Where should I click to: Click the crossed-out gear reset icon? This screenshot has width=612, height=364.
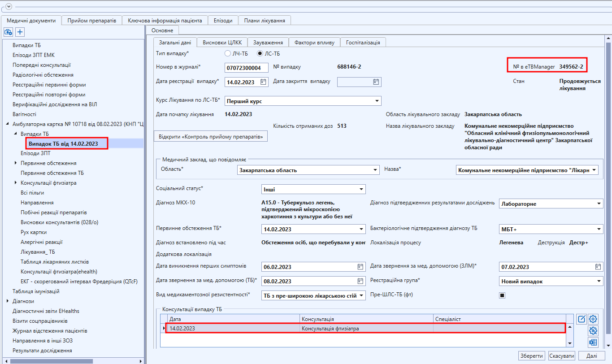[x=593, y=331]
